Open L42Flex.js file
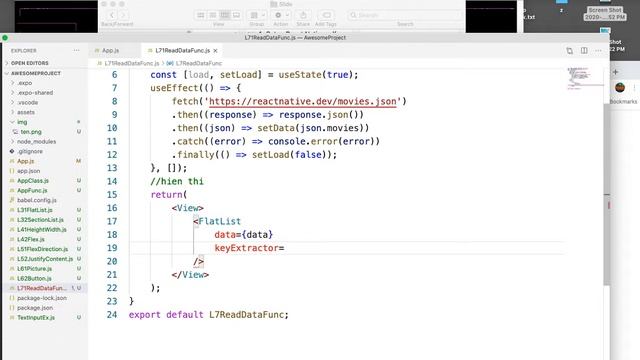 pyautogui.click(x=31, y=240)
